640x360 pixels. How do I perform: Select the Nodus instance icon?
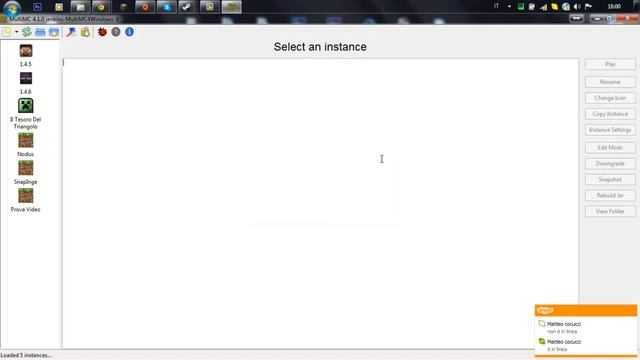coord(26,141)
